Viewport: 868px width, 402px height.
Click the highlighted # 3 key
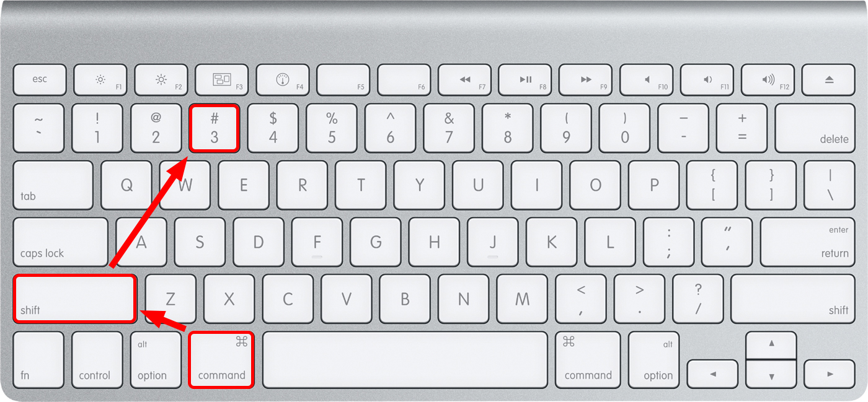tap(215, 128)
